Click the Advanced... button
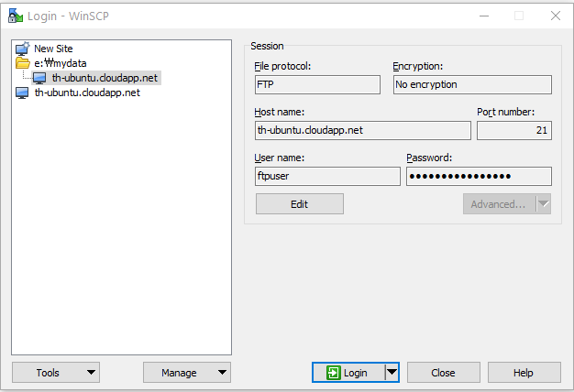The height and width of the screenshot is (392, 574). [500, 204]
